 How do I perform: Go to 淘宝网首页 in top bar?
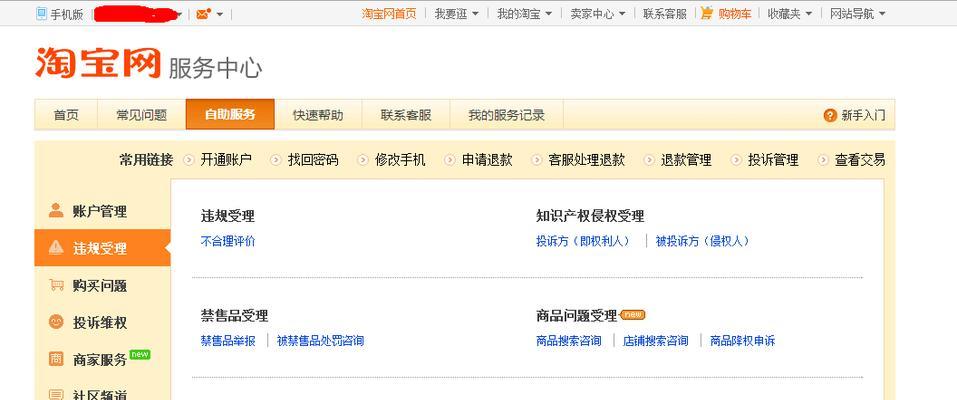click(x=389, y=13)
